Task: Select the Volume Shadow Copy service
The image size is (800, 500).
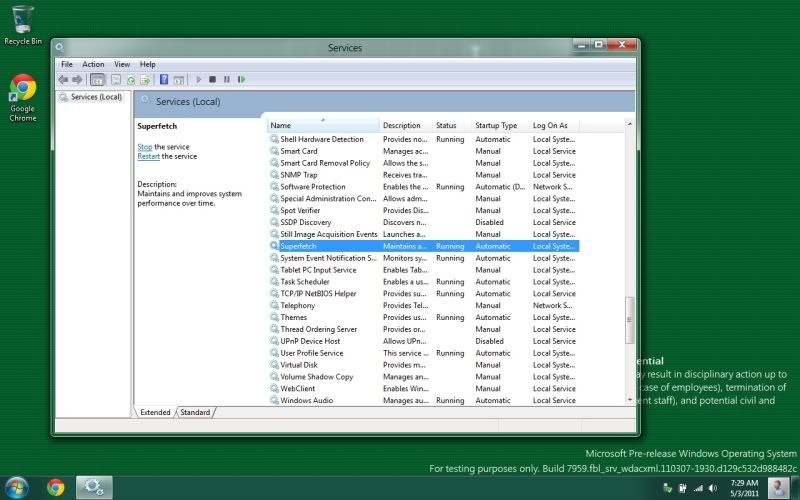Action: 423,377
